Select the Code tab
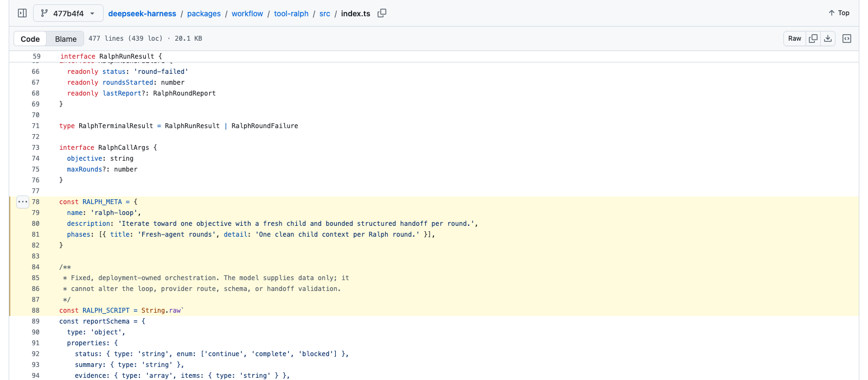868x380 pixels. [x=30, y=39]
